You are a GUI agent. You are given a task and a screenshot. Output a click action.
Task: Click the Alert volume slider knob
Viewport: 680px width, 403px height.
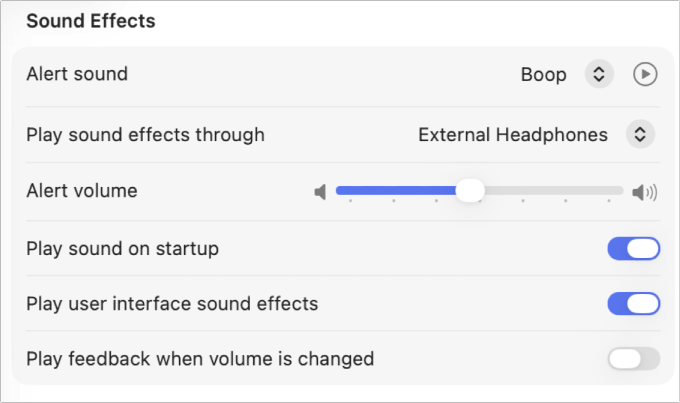[x=469, y=190]
